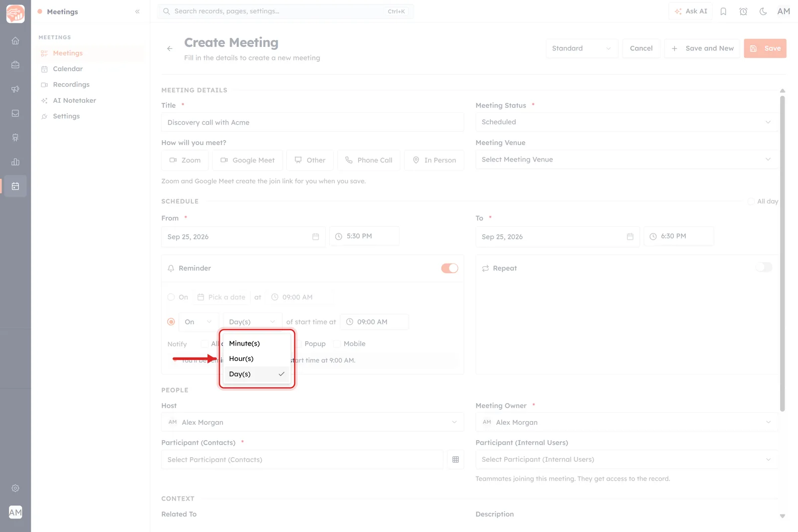Open Select Meeting Venue dropdown
This screenshot has width=798, height=532.
coord(626,160)
